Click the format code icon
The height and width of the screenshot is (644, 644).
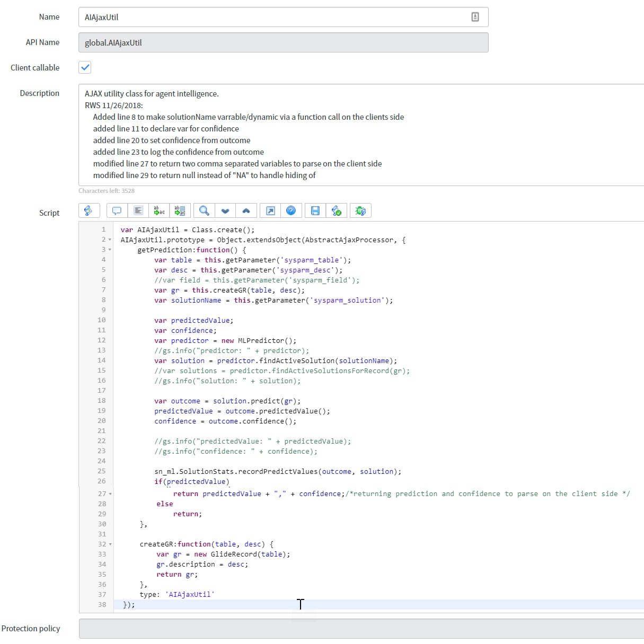pyautogui.click(x=138, y=210)
